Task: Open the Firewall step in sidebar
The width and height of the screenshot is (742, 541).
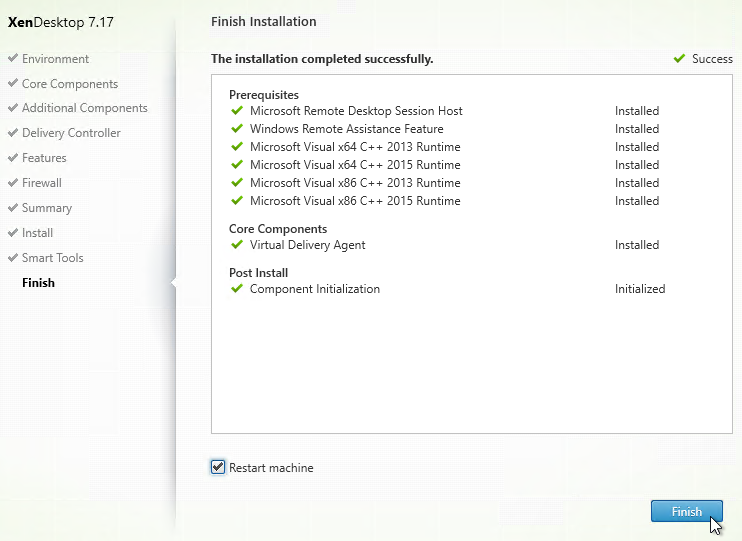Action: click(42, 183)
